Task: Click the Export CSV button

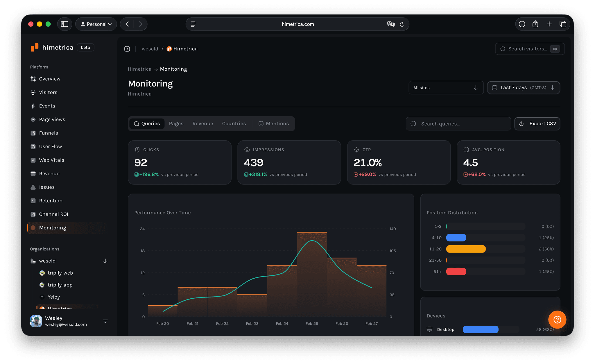Action: (x=537, y=124)
